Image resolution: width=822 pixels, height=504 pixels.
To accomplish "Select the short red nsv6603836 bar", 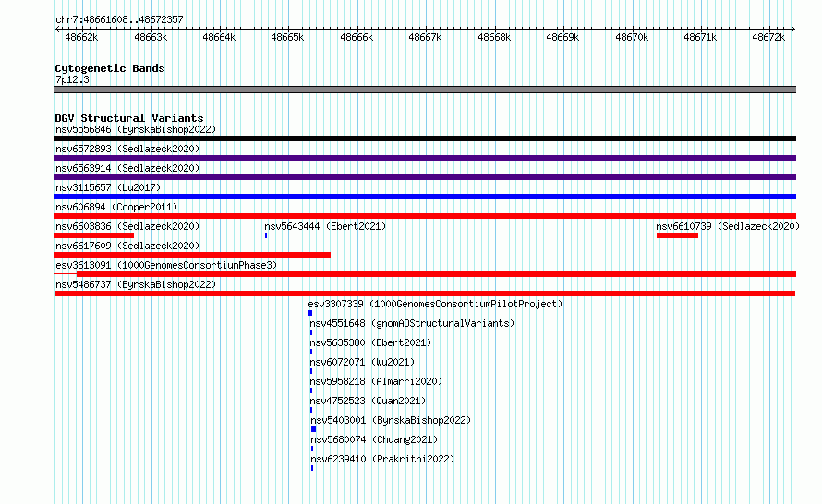I will (x=94, y=235).
